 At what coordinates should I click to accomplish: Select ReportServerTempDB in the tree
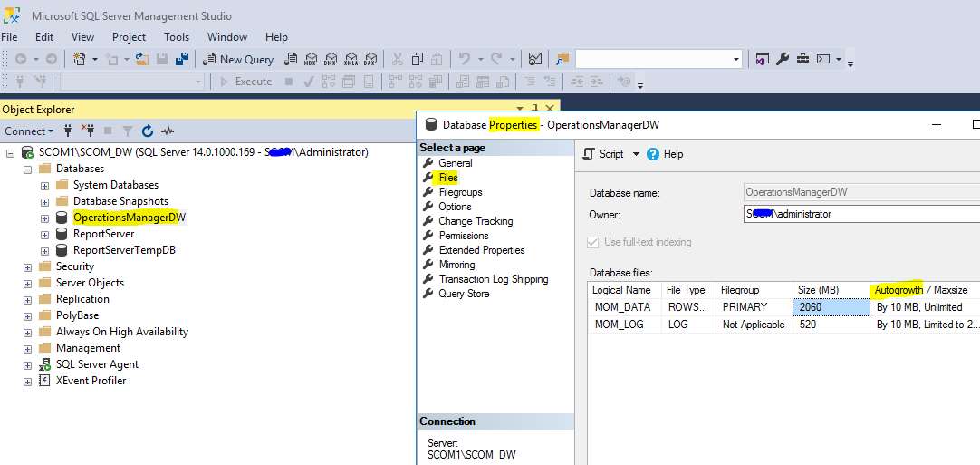coord(124,250)
